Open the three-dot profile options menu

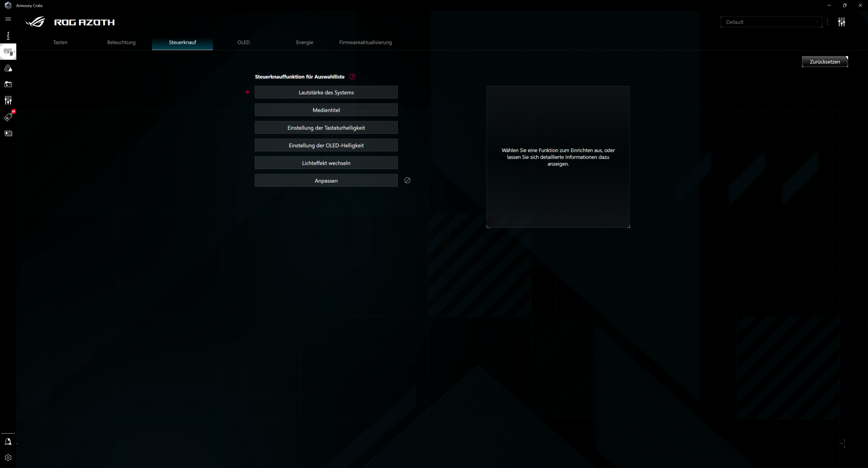827,22
